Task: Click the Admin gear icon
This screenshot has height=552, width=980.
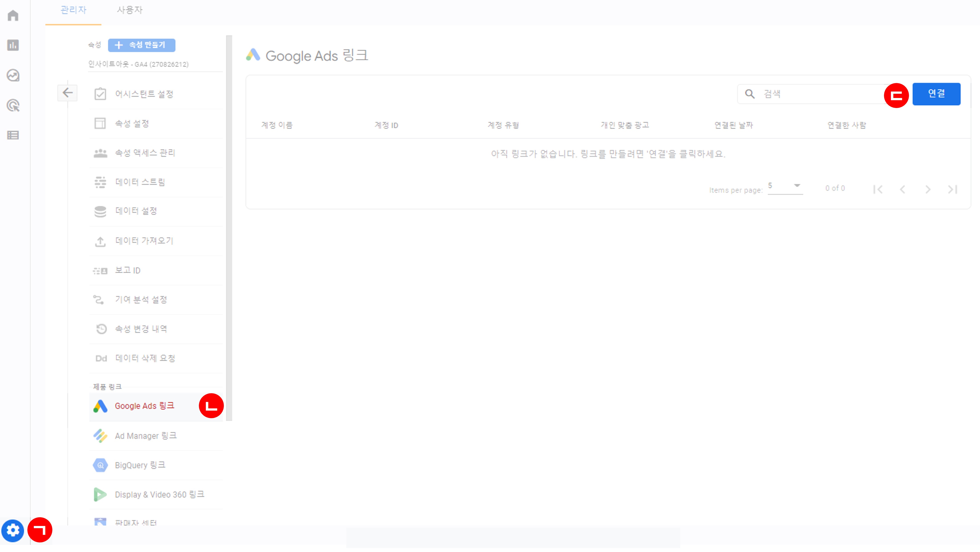Action: [x=13, y=530]
